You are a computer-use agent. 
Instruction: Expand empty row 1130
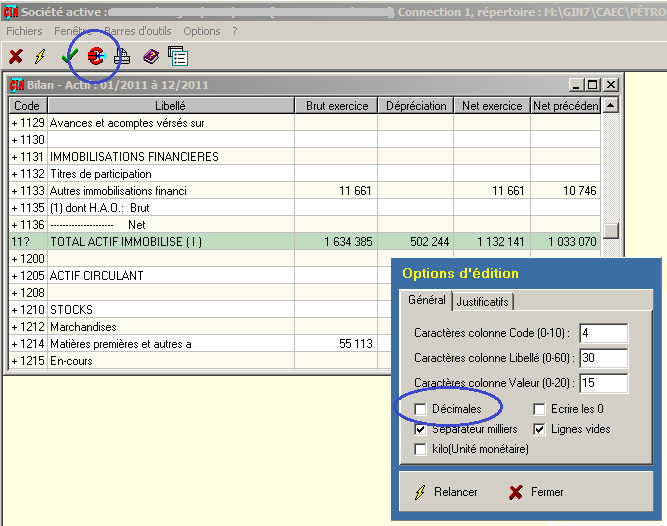(x=14, y=140)
